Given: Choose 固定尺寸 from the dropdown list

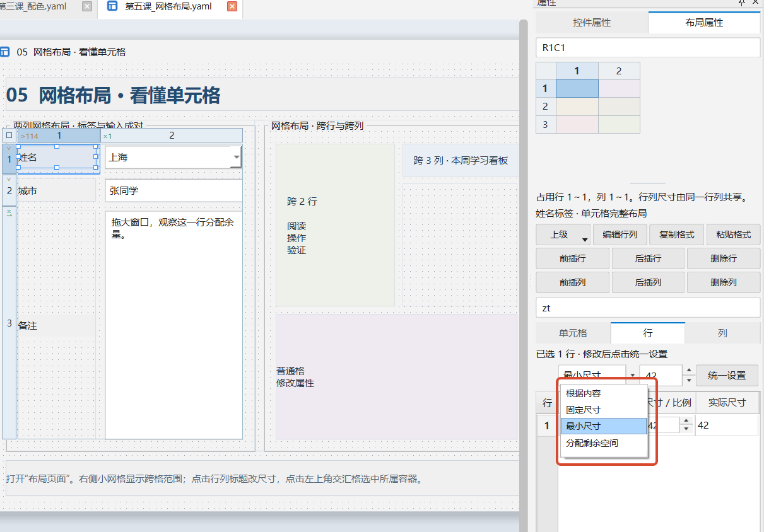Looking at the screenshot, I should pyautogui.click(x=604, y=410).
